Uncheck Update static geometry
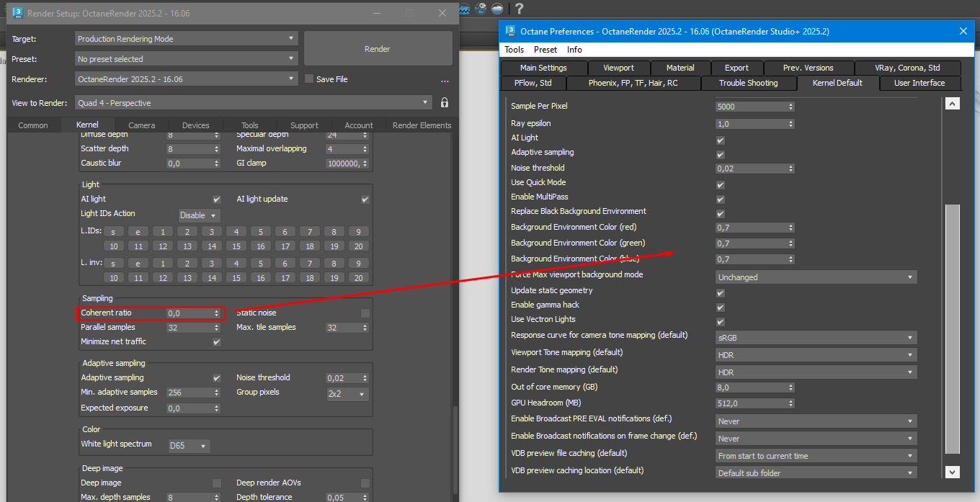The image size is (980, 502). click(721, 293)
